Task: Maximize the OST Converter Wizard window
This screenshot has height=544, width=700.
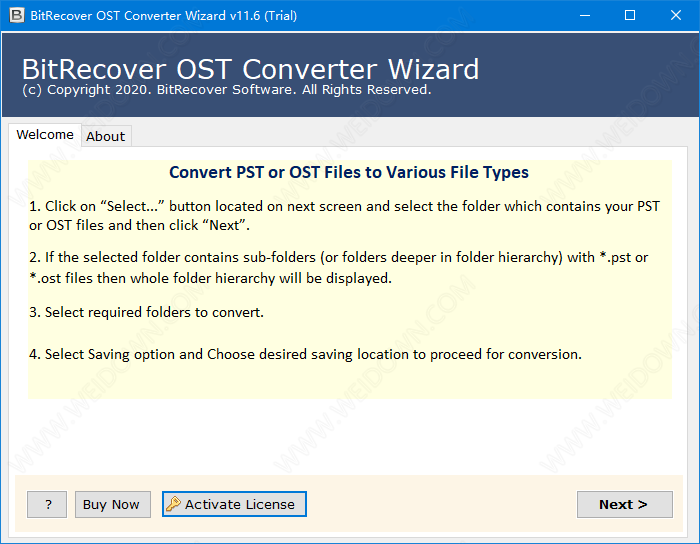Action: coord(630,15)
